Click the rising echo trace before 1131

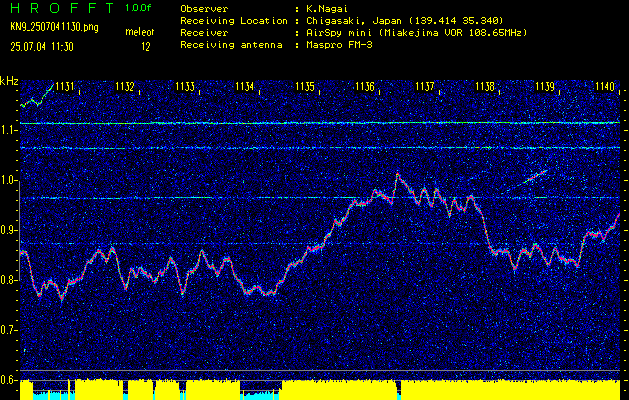(37, 96)
